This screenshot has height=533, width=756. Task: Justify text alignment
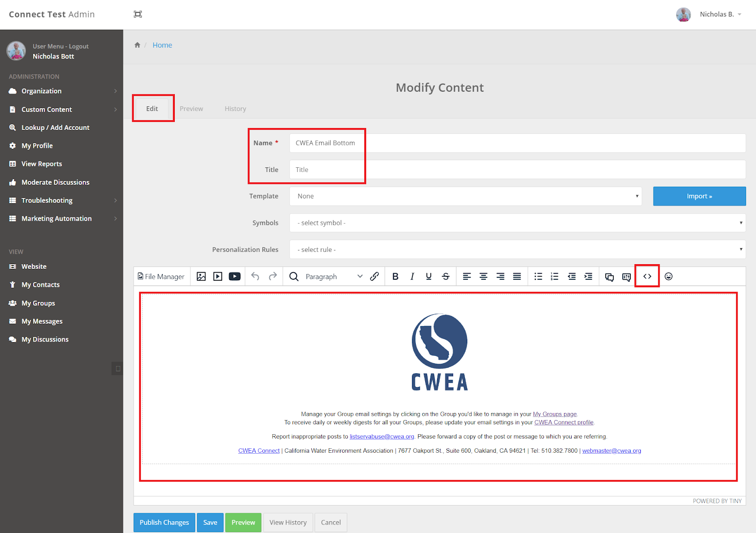click(x=517, y=276)
